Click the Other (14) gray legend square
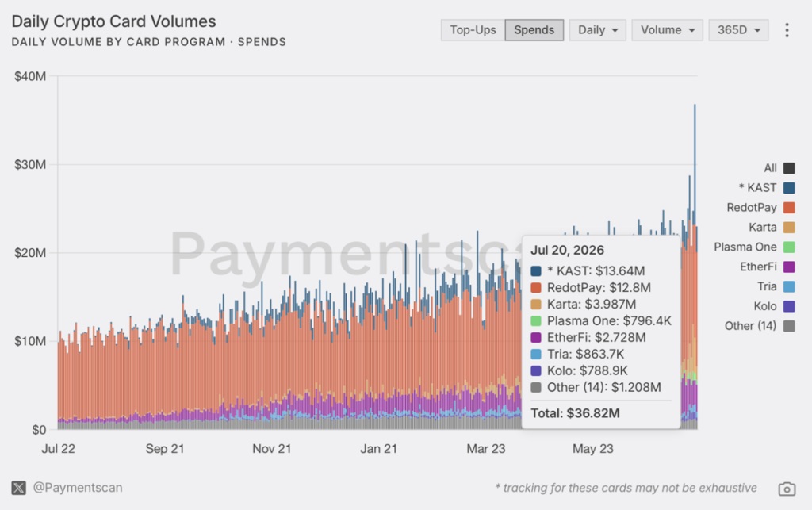The height and width of the screenshot is (510, 812). pos(789,326)
